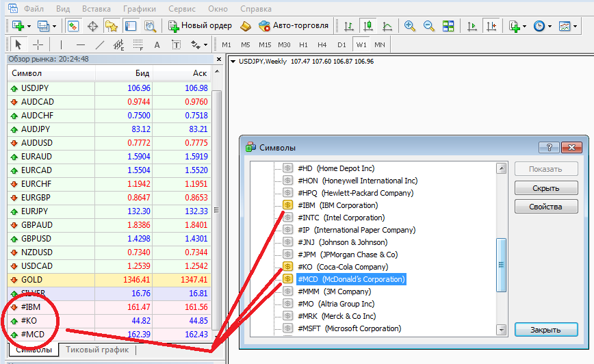The width and height of the screenshot is (594, 364).
Task: Click the Profiles toolbar icon
Action: pos(43,26)
